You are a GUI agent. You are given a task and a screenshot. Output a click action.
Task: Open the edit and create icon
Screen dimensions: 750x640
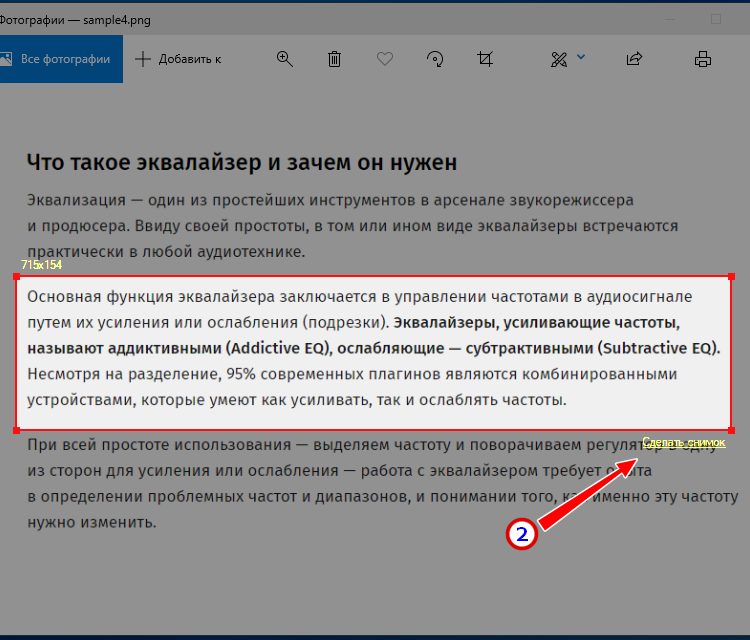(559, 59)
